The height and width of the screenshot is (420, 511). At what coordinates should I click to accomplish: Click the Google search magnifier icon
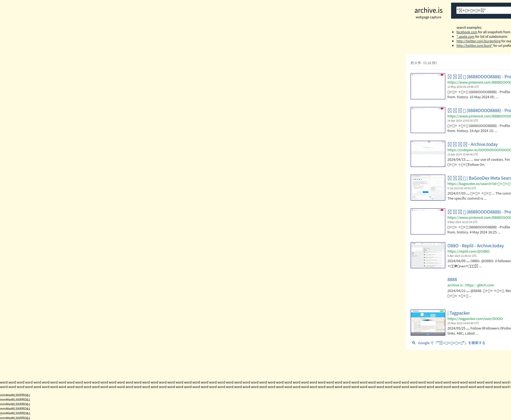[414, 343]
